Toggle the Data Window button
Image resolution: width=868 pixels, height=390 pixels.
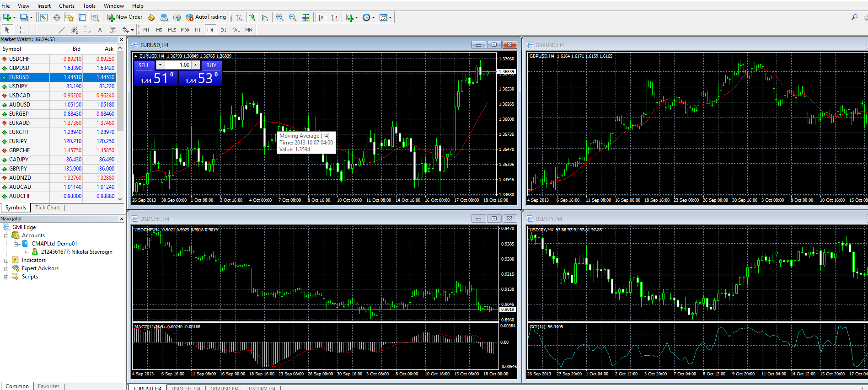click(x=57, y=17)
